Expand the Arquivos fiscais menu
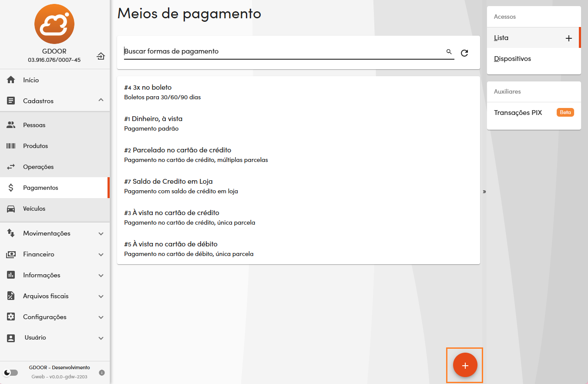The width and height of the screenshot is (588, 384). pos(101,296)
